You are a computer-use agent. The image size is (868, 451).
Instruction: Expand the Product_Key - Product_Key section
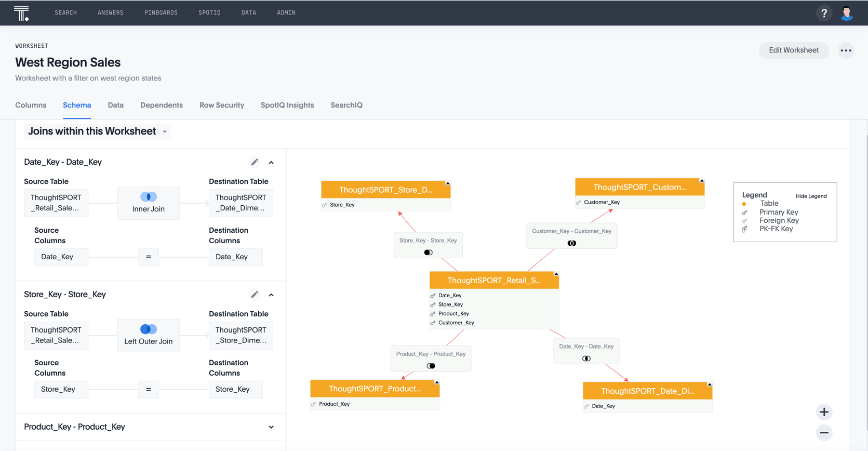[271, 427]
